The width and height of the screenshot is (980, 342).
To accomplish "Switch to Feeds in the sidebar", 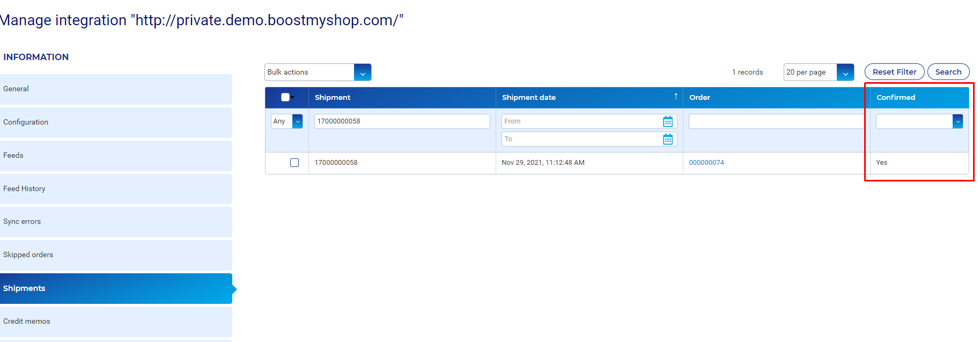I will click(x=116, y=156).
